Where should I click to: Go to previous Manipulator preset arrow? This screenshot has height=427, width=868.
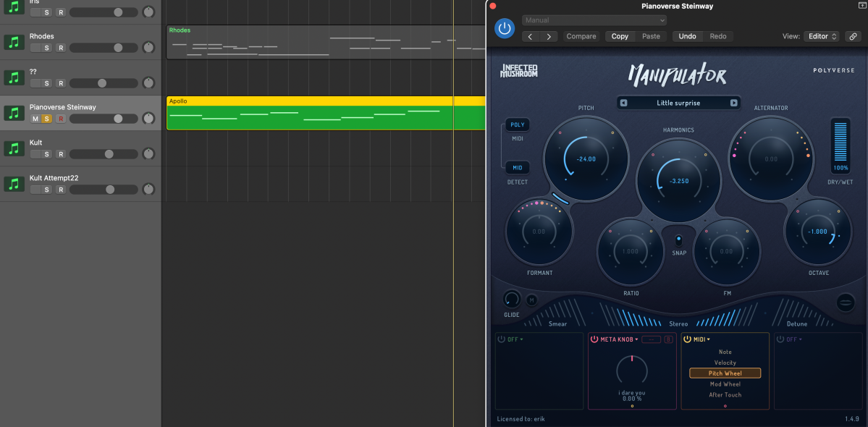(623, 103)
